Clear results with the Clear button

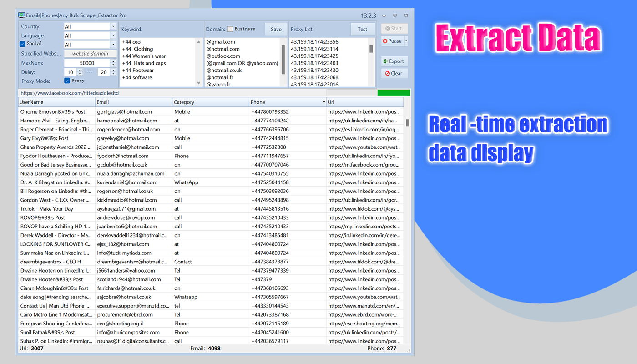(x=394, y=73)
